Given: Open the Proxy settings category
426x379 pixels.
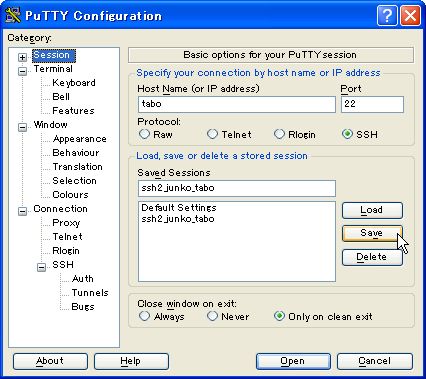Looking at the screenshot, I should coord(66,223).
